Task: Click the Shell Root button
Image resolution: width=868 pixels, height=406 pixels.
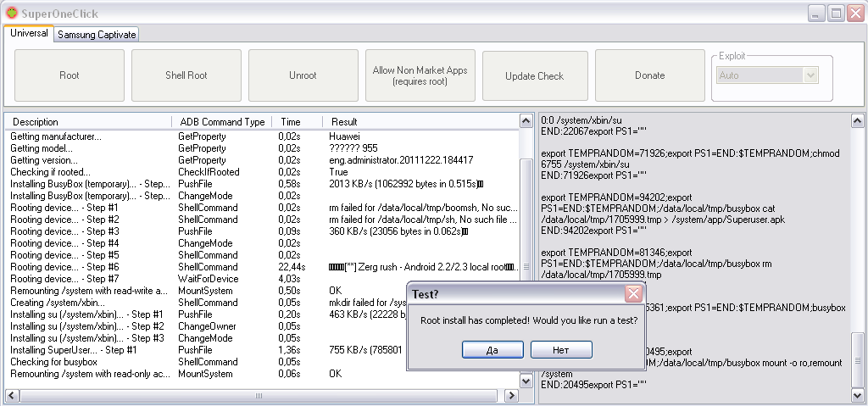Action: pos(186,75)
